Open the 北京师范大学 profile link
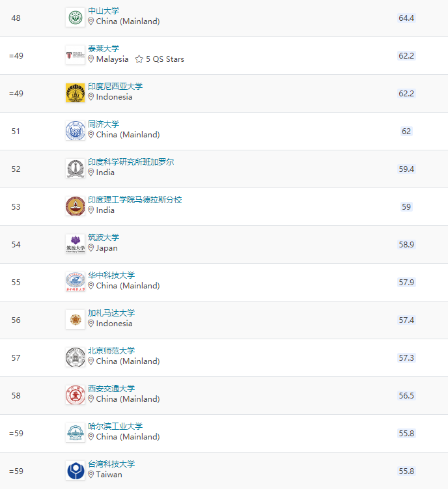The image size is (448, 489). click(x=111, y=351)
